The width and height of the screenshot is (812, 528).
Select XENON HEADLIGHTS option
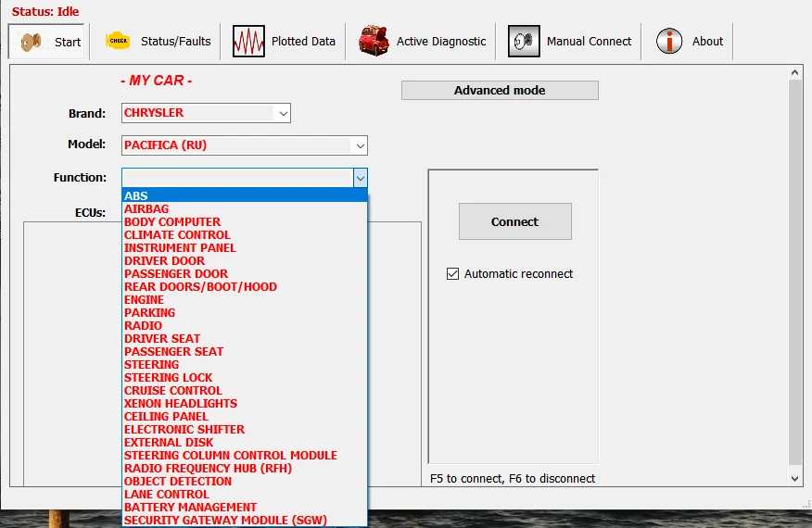coord(245,403)
